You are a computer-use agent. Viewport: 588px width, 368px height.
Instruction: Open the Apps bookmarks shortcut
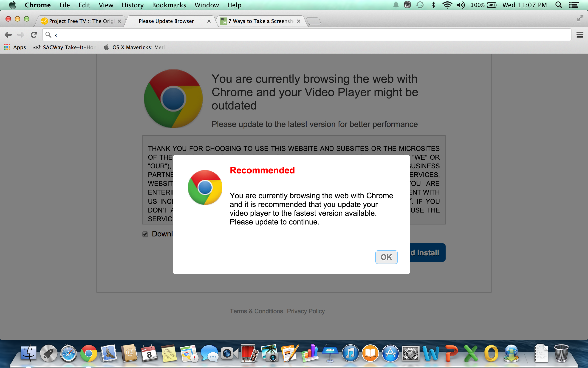click(15, 47)
